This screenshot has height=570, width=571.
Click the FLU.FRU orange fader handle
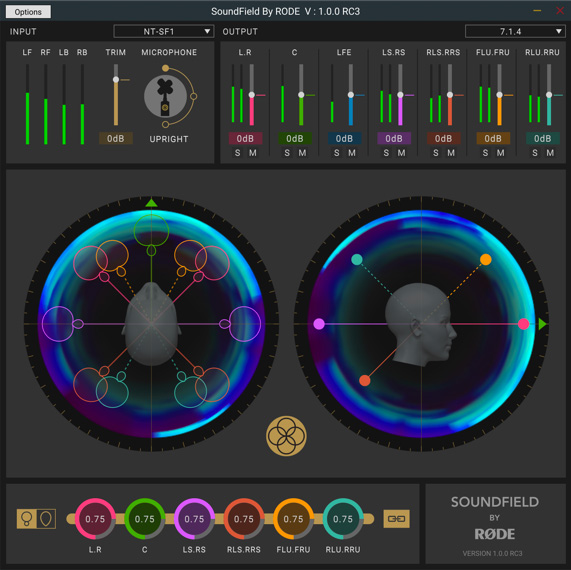499,95
